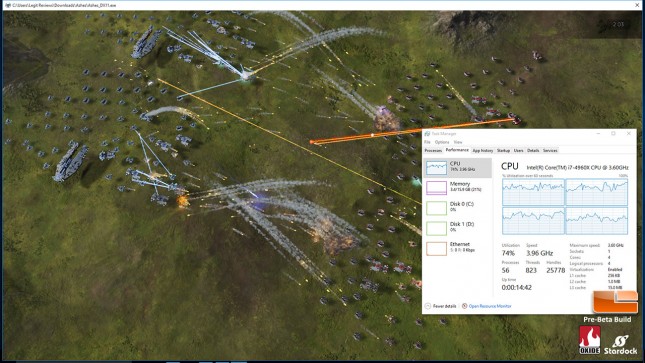Click the first logical processor graph
This screenshot has width=645, height=363.
click(x=533, y=192)
